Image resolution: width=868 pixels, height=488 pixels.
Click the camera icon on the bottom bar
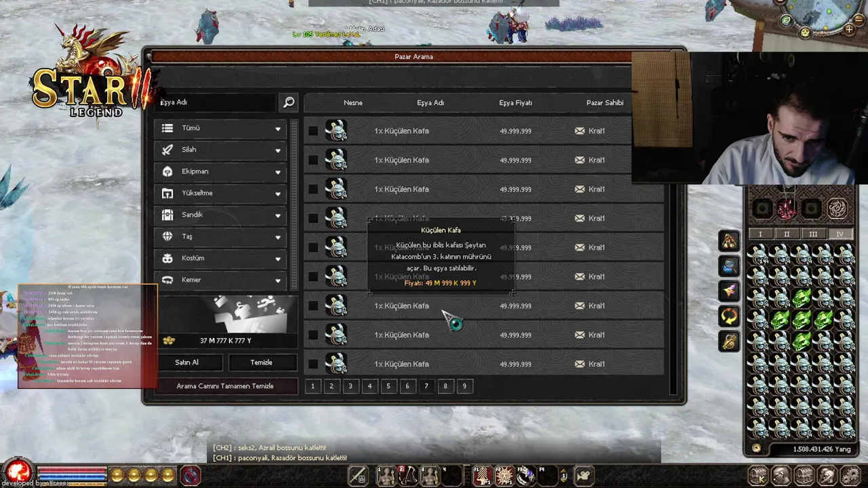[x=583, y=476]
